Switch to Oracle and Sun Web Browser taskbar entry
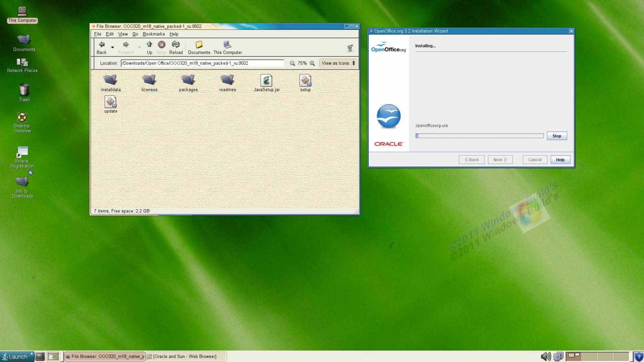The height and width of the screenshot is (362, 644). 186,356
